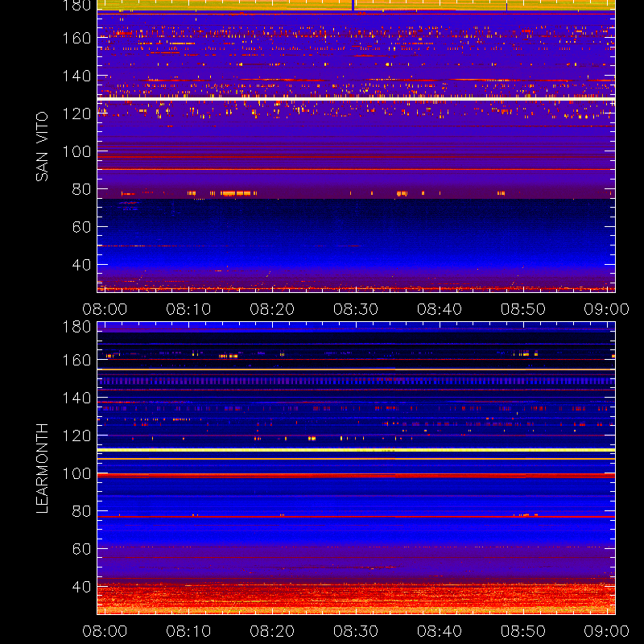Select the 80 frequency label on San Vito plot
644x644 pixels.
click(x=81, y=189)
